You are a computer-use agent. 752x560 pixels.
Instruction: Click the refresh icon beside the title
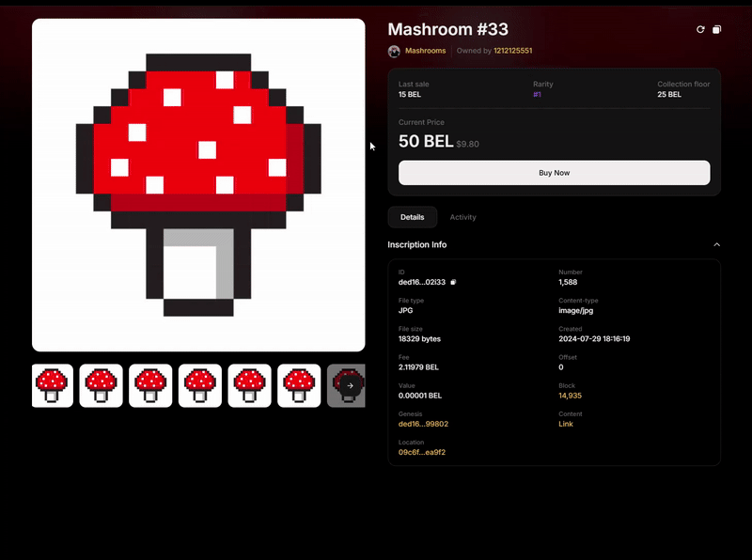point(700,30)
